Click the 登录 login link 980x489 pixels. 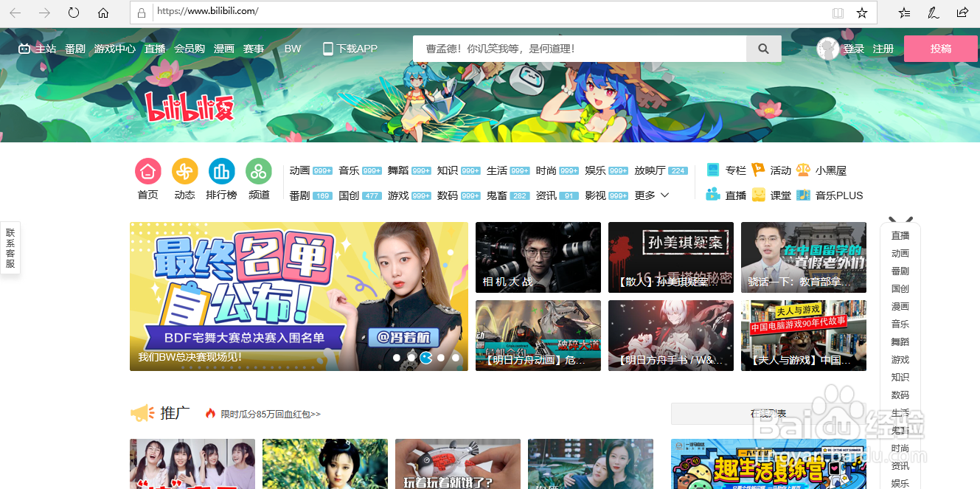pos(854,49)
